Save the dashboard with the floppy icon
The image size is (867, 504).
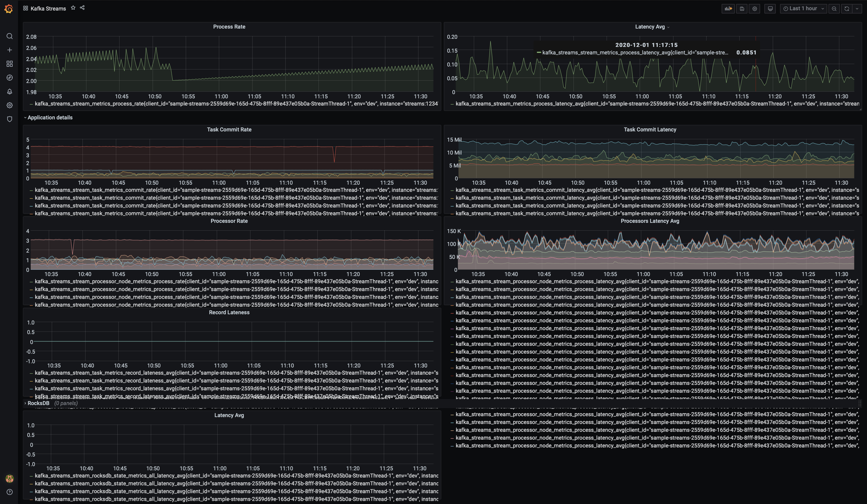742,9
